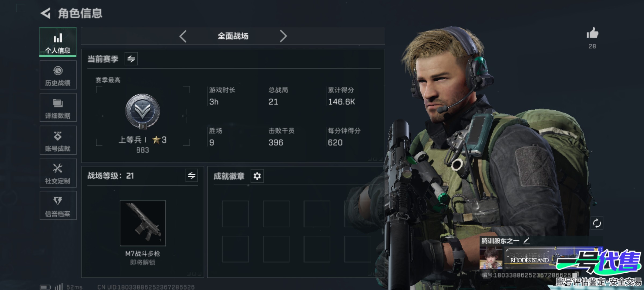
Task: Open the 成就徽章 gear settings
Action: click(257, 176)
